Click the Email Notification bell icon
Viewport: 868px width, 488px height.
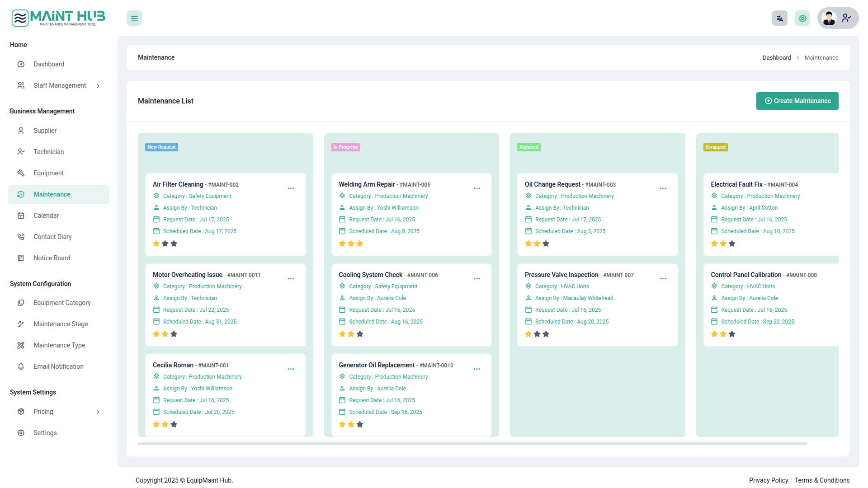tap(21, 367)
